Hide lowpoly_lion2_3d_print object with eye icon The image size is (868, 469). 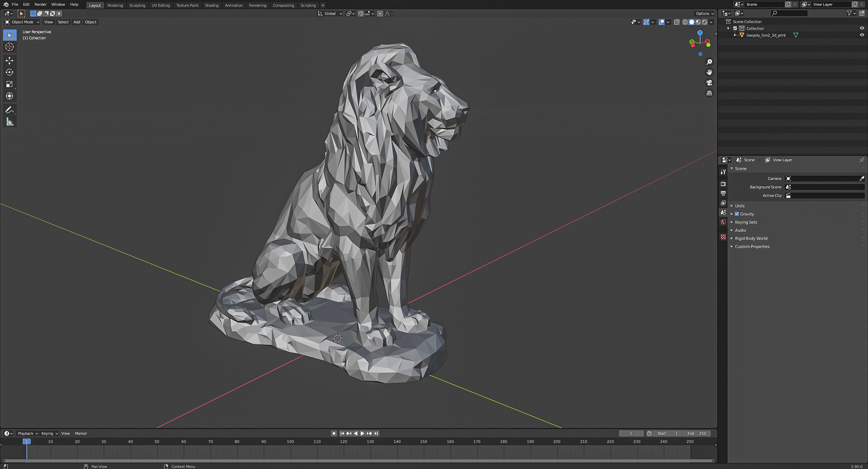click(x=862, y=35)
